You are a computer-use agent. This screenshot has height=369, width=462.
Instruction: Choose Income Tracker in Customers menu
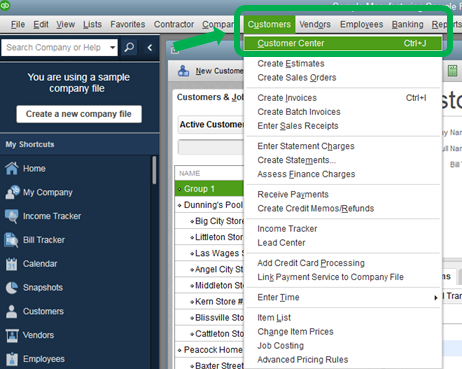click(287, 229)
